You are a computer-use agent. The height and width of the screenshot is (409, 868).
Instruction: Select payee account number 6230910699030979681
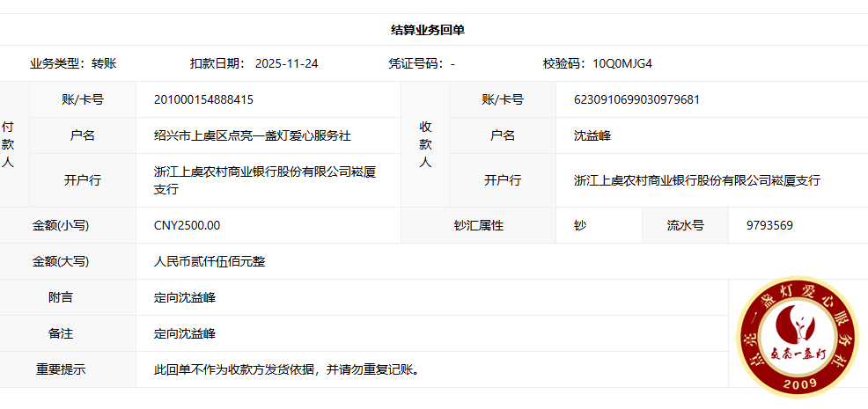636,99
